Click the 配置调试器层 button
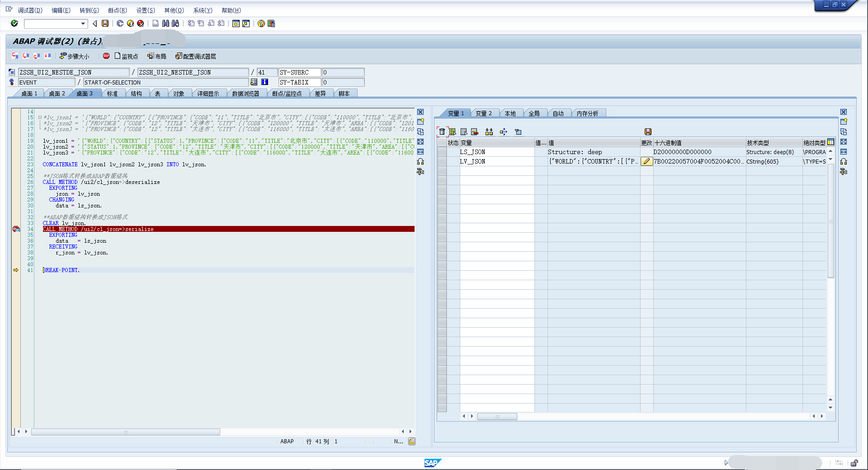This screenshot has width=868, height=470. (x=196, y=56)
